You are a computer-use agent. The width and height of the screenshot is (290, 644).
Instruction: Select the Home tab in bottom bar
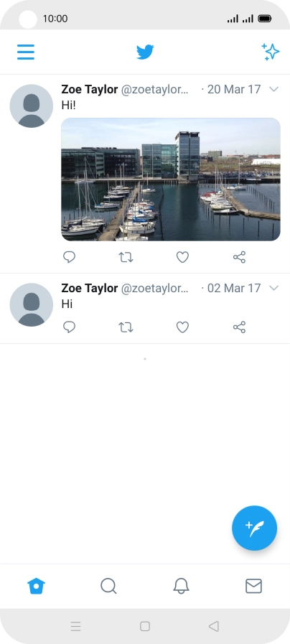coord(36,586)
